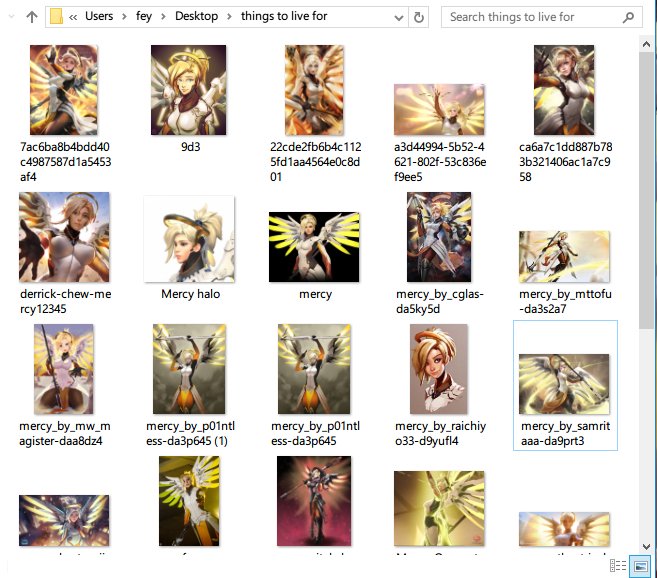This screenshot has height=578, width=657.
Task: Select the mercy_by_samritaaa-da9prt3 thumbnail
Action: (x=564, y=384)
